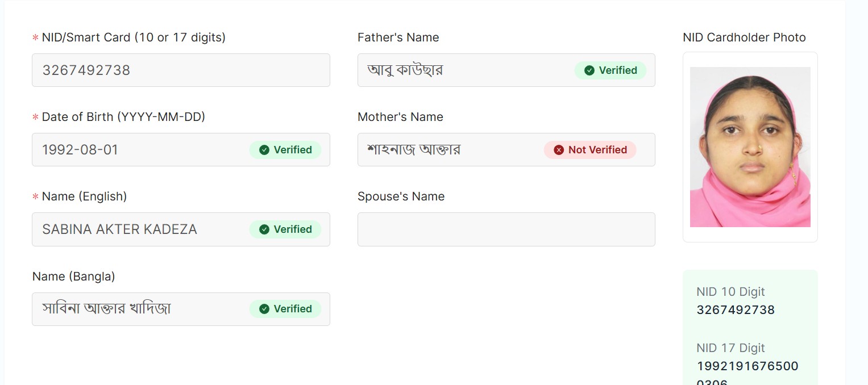Click the "Spouse's Name" label
This screenshot has height=385, width=868.
pos(401,196)
